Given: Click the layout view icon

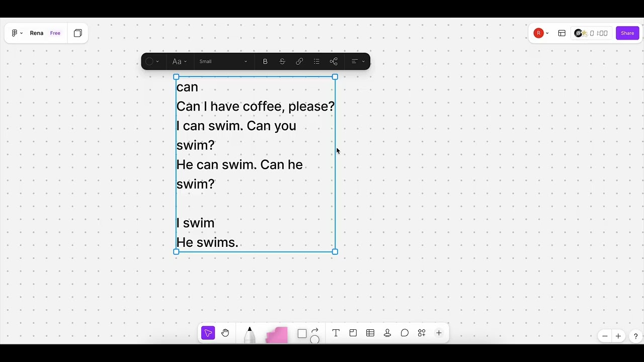Looking at the screenshot, I should pos(562,33).
